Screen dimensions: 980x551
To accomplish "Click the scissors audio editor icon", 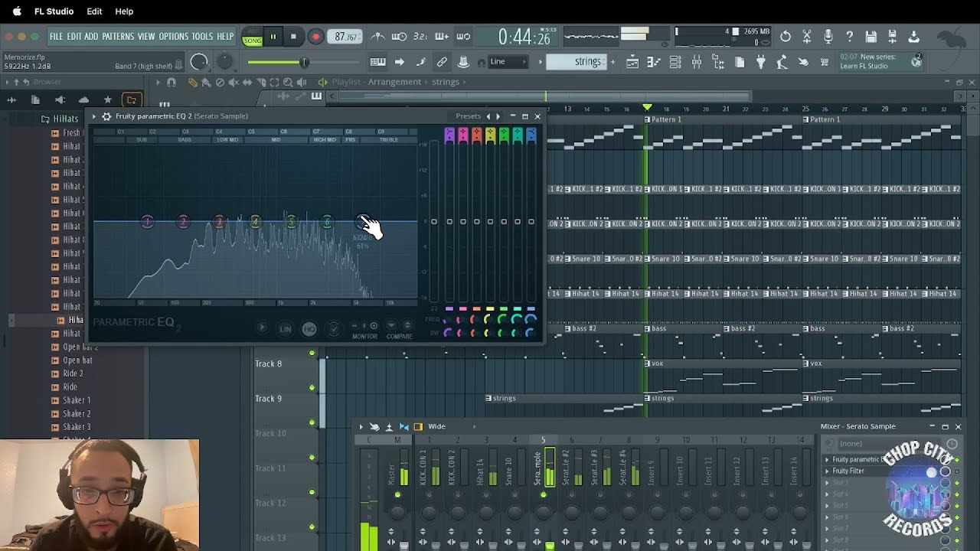I will click(806, 36).
